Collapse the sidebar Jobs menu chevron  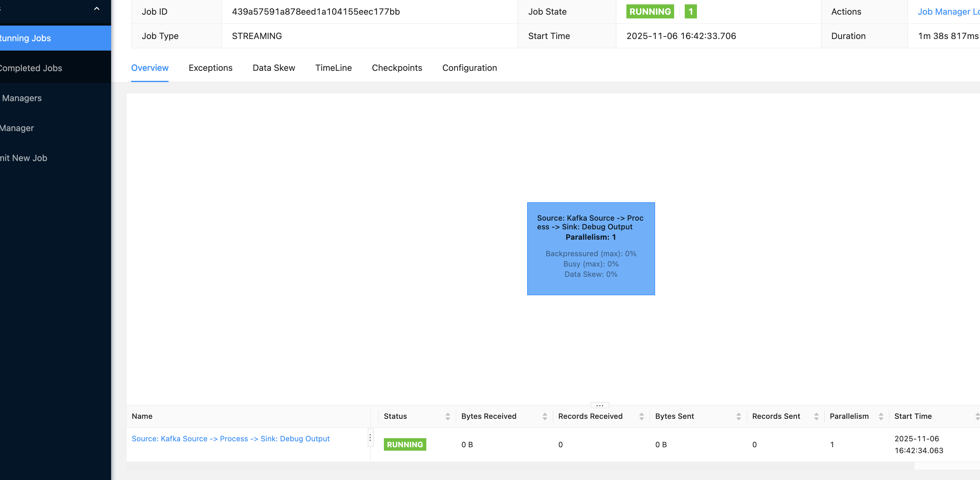tap(97, 8)
